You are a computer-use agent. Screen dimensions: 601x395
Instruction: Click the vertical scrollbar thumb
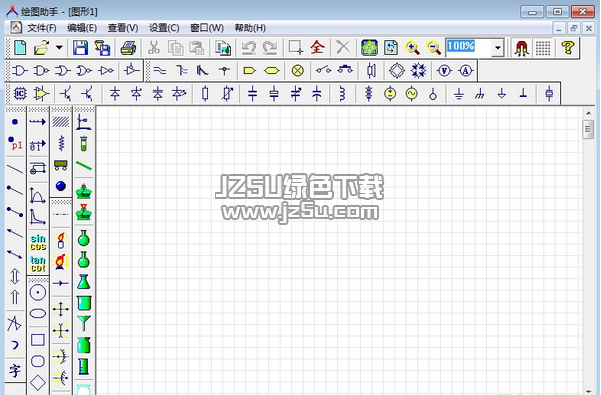(x=588, y=129)
